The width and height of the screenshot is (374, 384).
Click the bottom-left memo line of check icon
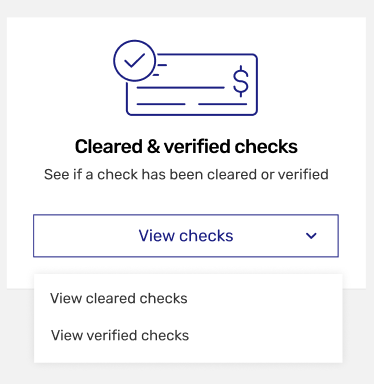[161, 104]
